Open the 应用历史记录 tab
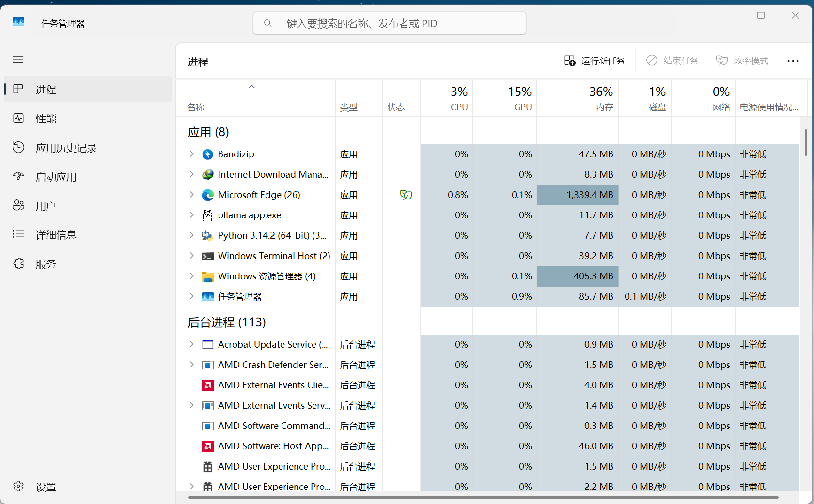The height and width of the screenshot is (504, 814). [88, 148]
